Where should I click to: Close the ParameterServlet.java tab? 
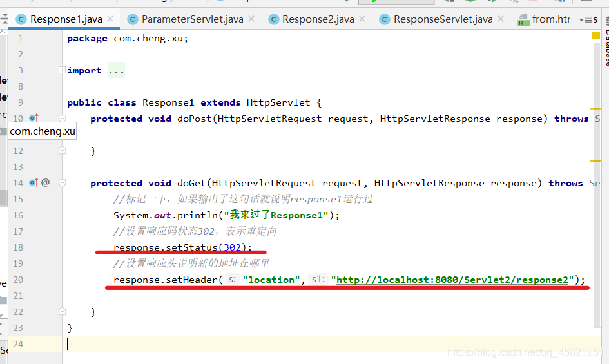(x=251, y=19)
